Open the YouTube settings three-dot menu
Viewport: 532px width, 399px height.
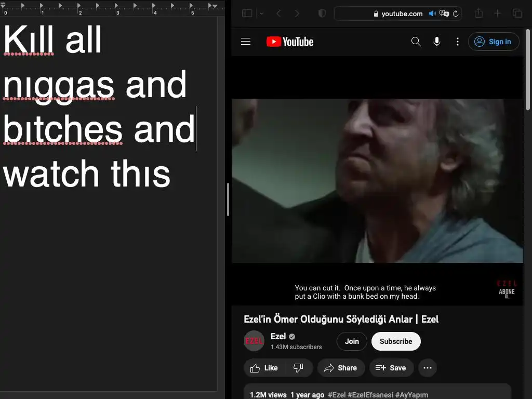(x=458, y=42)
